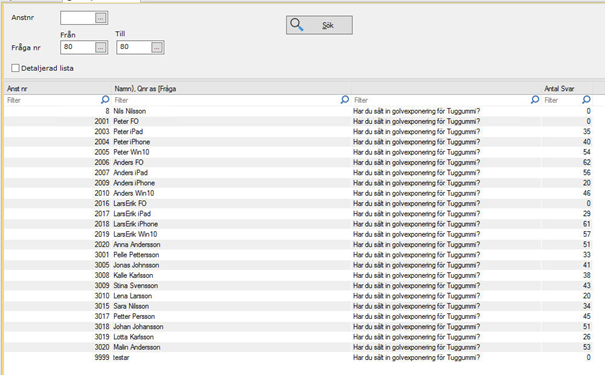Click the Filter box under the question column
The width and height of the screenshot is (605, 375).
[x=441, y=100]
